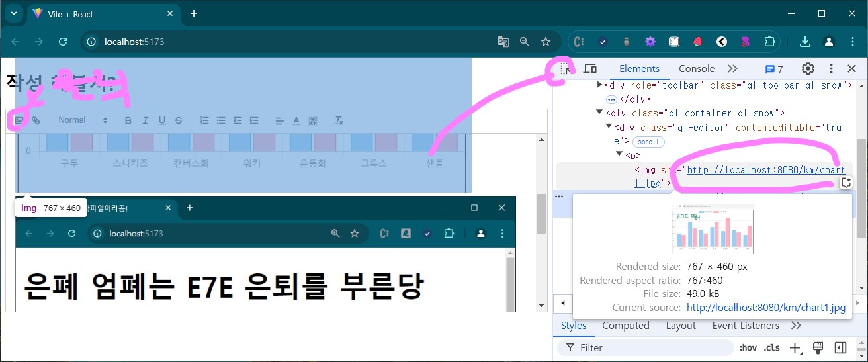868x362 pixels.
Task: Toggle the device toolbar in DevTools
Action: [590, 69]
